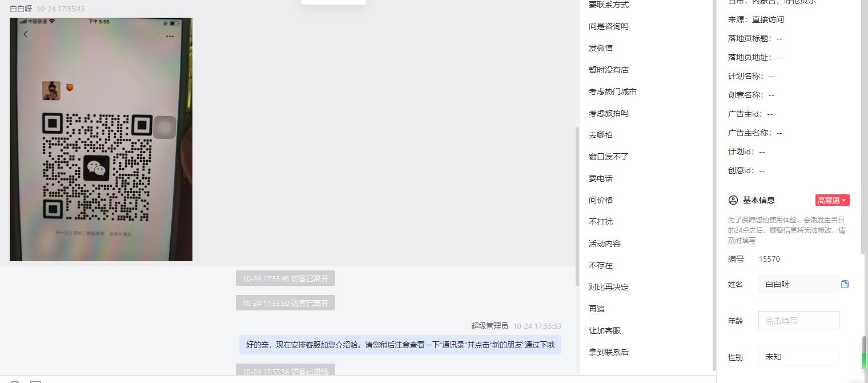Click the notice about editing before 24点
Viewport: 868px width, 383px height.
[786, 230]
